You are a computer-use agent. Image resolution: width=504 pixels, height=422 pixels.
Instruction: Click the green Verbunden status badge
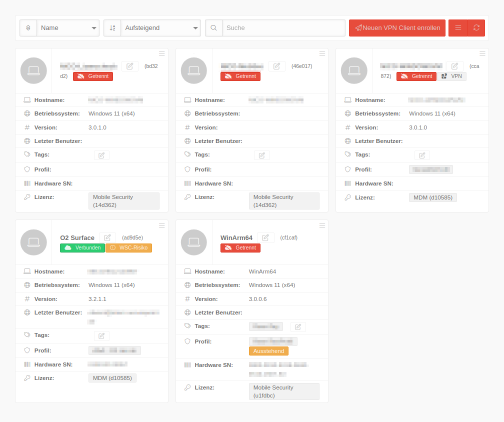[x=82, y=248]
